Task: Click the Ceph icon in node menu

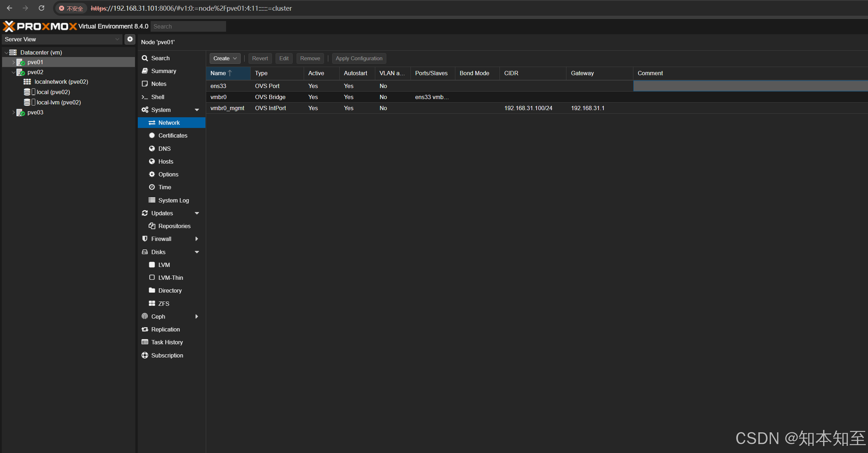Action: tap(145, 316)
